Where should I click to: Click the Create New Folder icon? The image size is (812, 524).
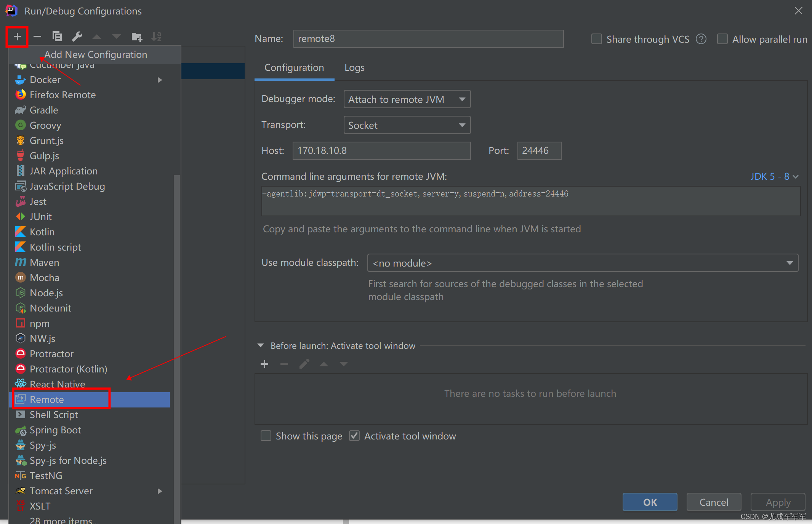136,37
